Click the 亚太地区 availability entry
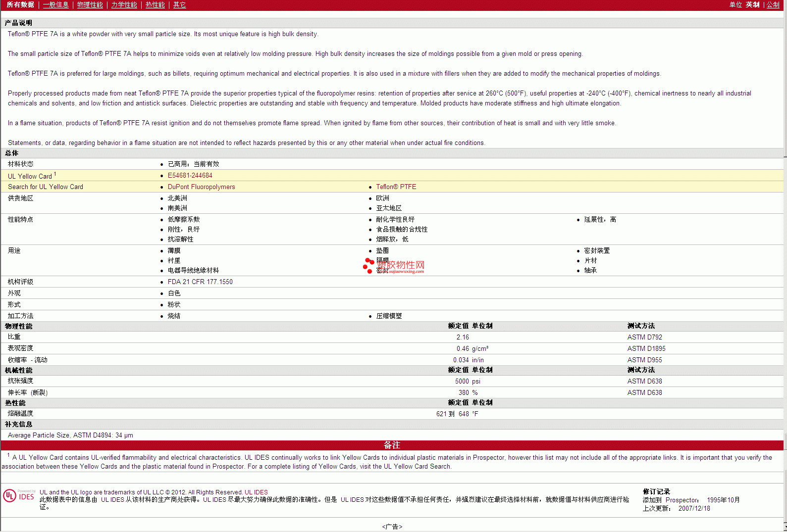 click(389, 208)
